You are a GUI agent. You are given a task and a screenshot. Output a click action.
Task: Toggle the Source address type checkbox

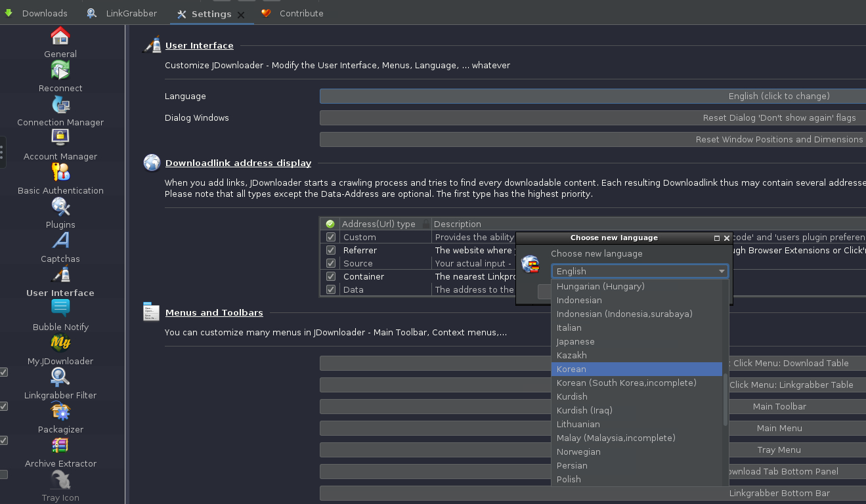[331, 263]
